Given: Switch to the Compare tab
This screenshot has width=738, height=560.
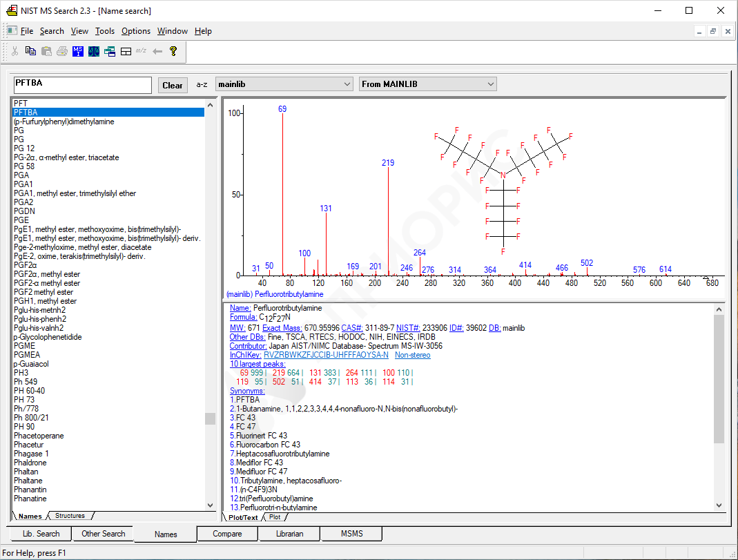Looking at the screenshot, I should tap(227, 534).
